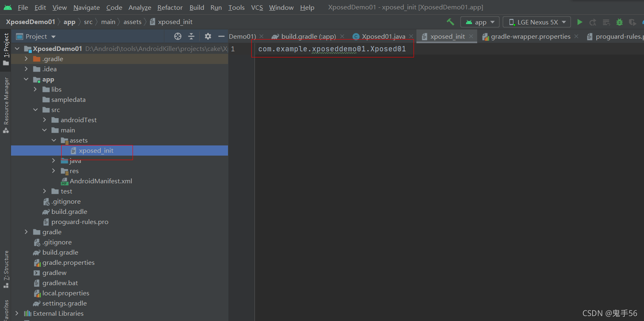This screenshot has height=321, width=644.
Task: Open the Run menu
Action: pyautogui.click(x=216, y=7)
